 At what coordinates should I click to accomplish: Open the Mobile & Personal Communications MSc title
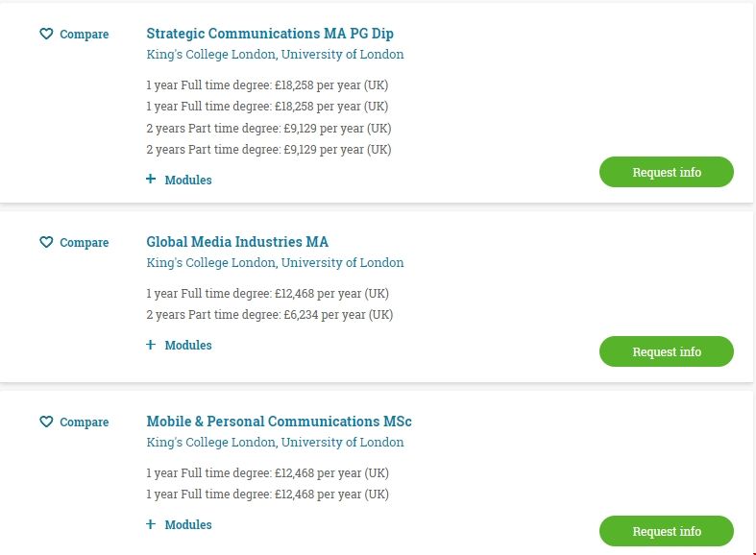[x=279, y=422]
